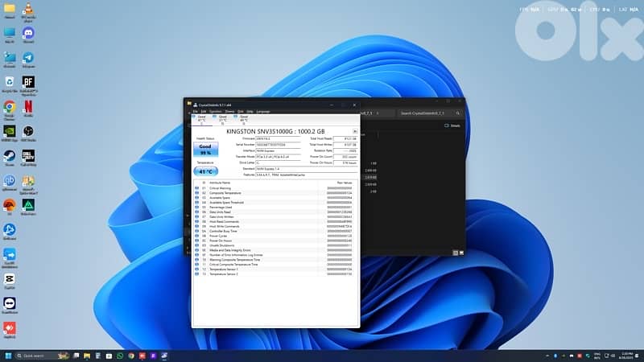Click the Firmware value field
The height and width of the screenshot is (362, 644).
tap(278, 138)
